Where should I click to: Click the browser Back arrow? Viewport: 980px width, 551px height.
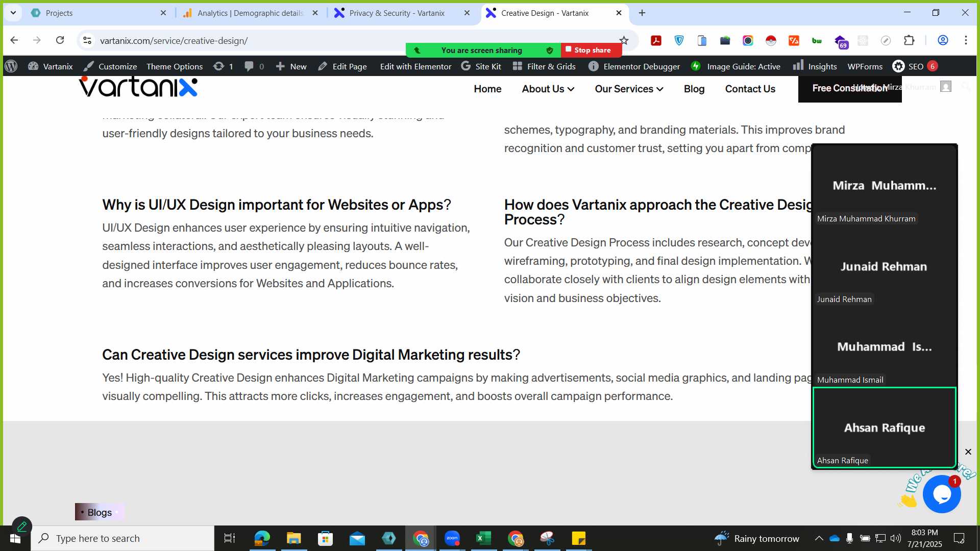[14, 40]
